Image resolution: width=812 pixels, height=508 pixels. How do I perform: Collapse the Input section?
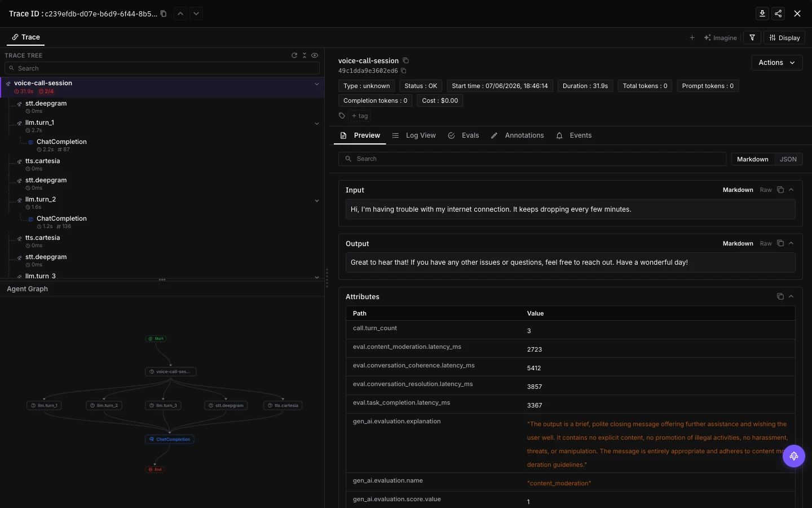point(791,190)
